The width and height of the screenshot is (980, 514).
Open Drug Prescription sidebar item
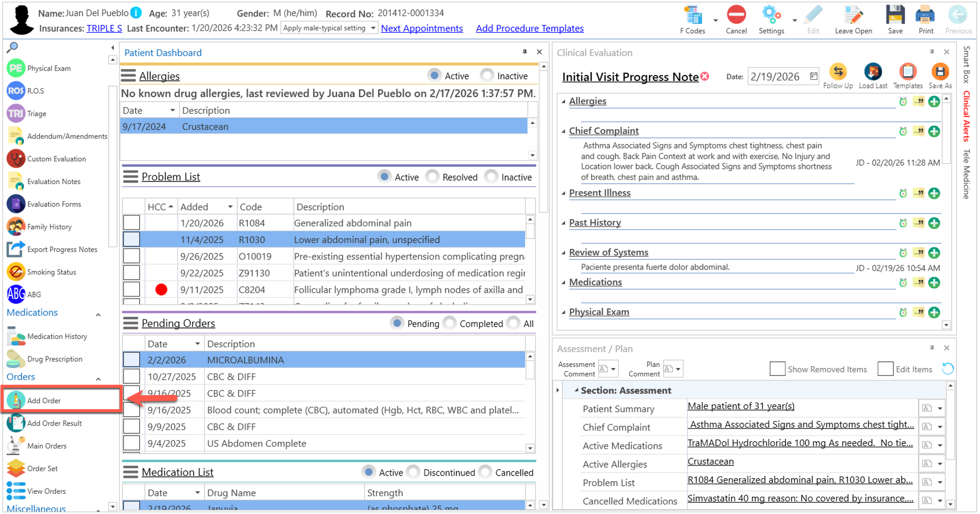54,359
